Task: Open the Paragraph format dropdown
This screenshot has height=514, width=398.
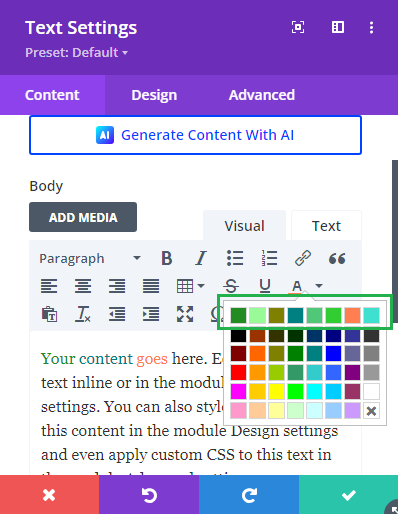Action: [90, 258]
